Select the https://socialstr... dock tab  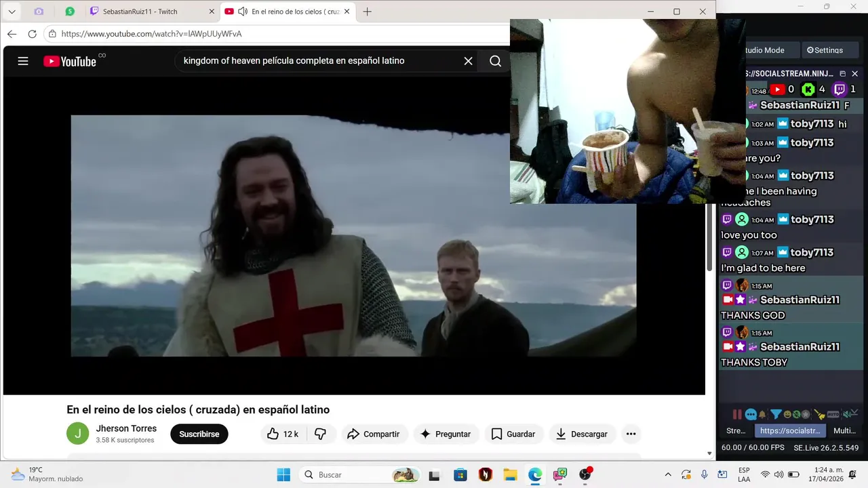point(790,430)
